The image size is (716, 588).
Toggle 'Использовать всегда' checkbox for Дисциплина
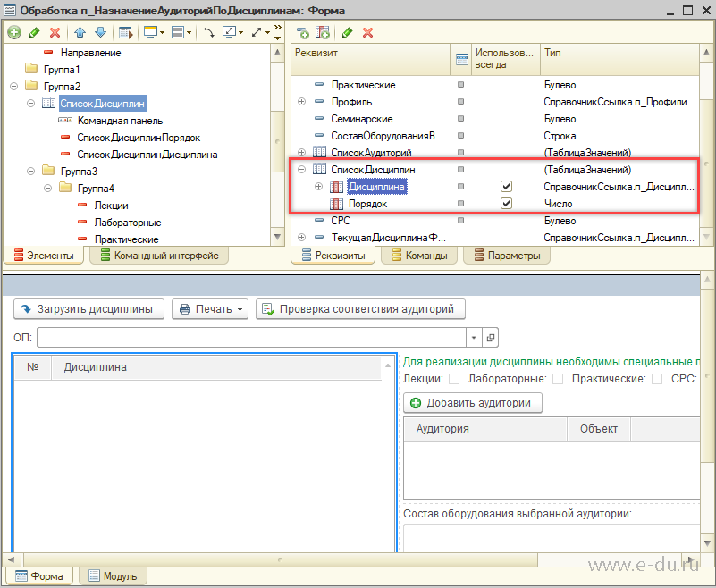[x=506, y=186]
